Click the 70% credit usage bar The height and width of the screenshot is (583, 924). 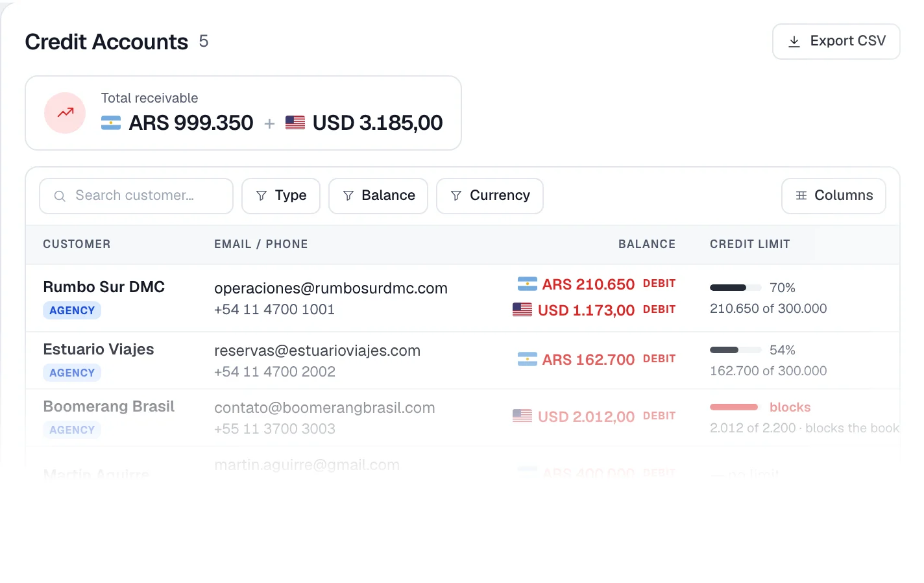[x=736, y=288]
